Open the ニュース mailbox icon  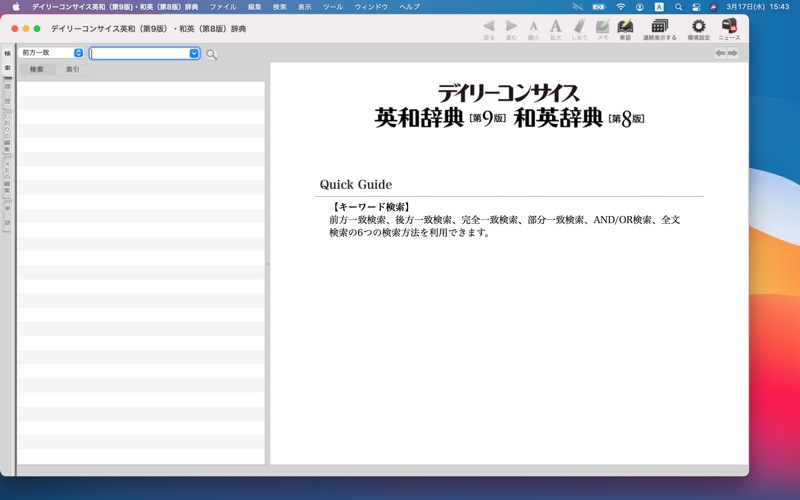click(729, 28)
